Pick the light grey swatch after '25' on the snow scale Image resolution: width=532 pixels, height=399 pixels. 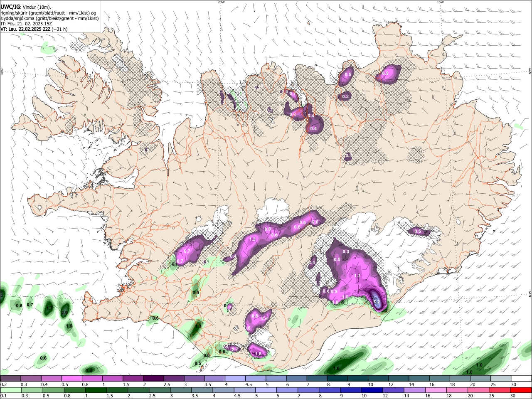click(501, 379)
